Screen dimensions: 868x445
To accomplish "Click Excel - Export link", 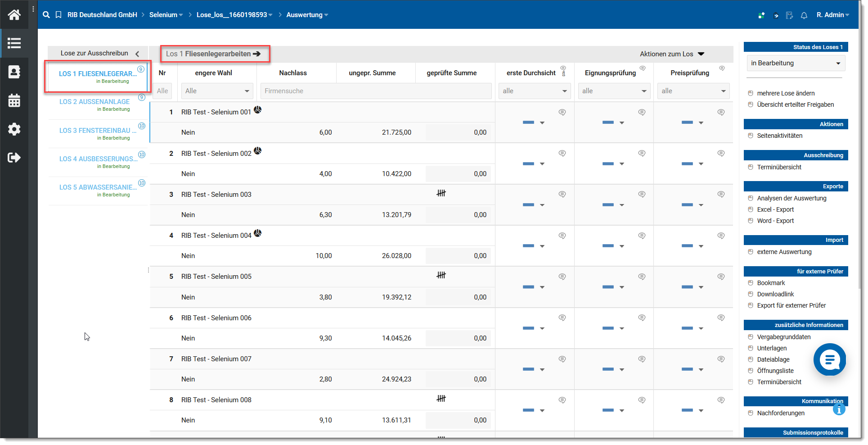I will point(775,209).
